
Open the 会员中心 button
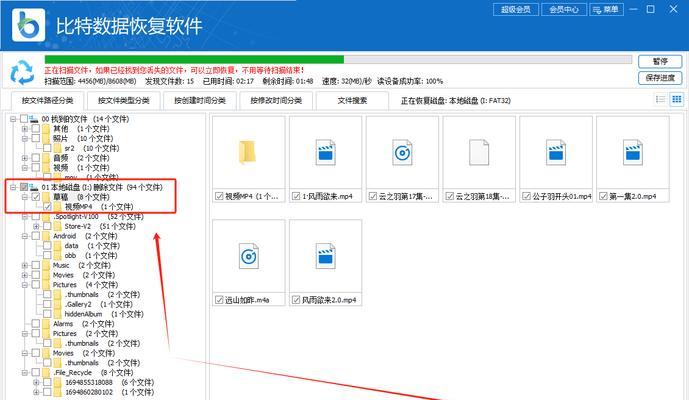(x=564, y=9)
